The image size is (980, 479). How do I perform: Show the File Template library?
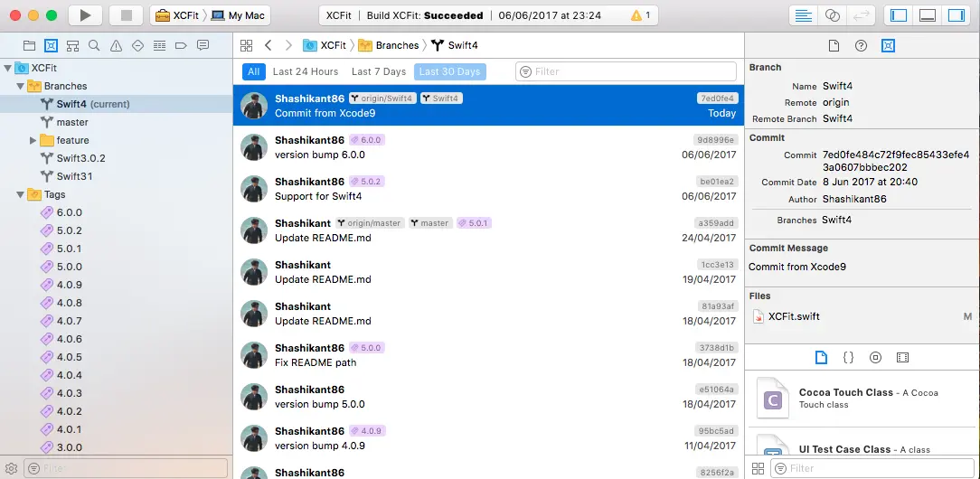point(821,358)
